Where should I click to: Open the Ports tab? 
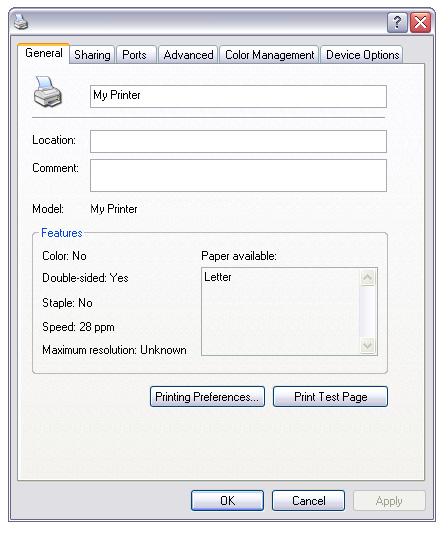(x=134, y=55)
